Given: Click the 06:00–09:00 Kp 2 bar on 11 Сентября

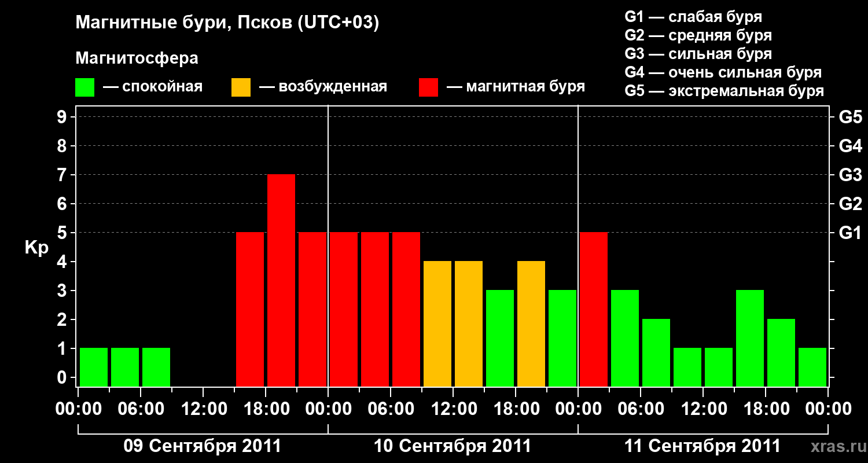Looking at the screenshot, I should (x=656, y=352).
